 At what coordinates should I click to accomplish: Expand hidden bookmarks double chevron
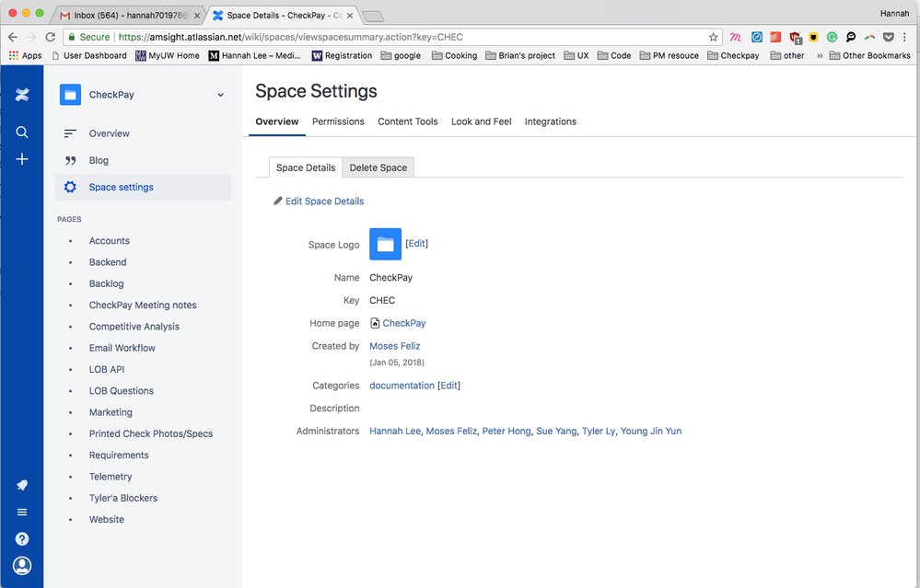pyautogui.click(x=820, y=56)
